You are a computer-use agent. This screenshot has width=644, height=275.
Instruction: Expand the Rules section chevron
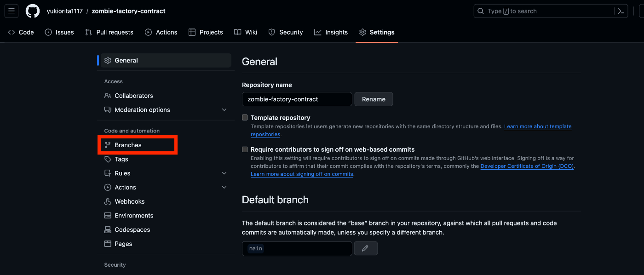(x=224, y=173)
